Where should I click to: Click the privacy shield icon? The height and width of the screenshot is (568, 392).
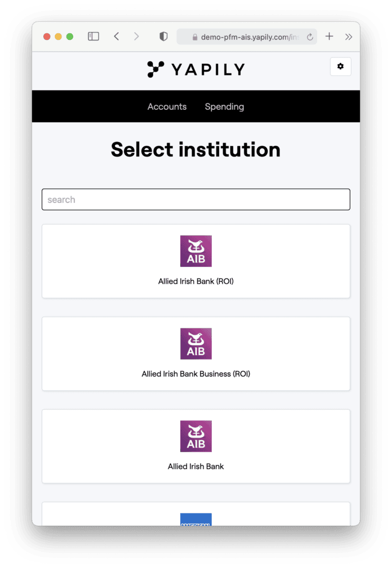163,37
